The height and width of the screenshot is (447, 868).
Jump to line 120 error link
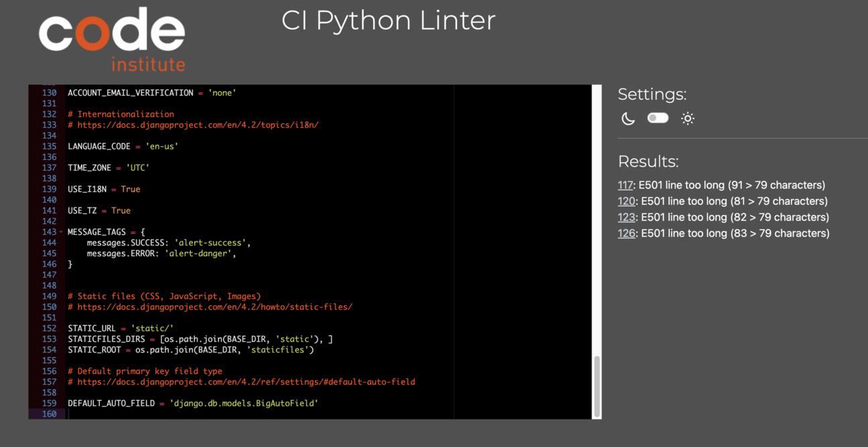click(x=627, y=201)
